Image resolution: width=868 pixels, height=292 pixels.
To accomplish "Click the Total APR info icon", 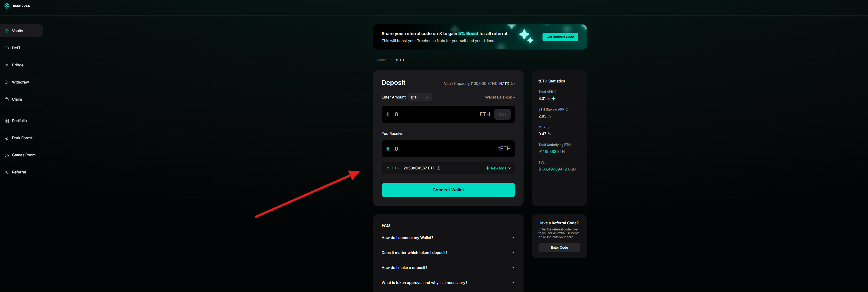I will pos(556,92).
